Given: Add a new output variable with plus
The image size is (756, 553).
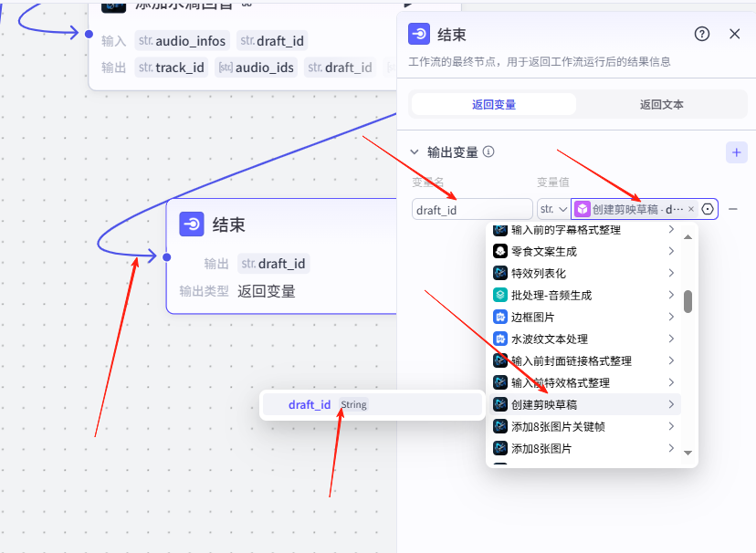Looking at the screenshot, I should pyautogui.click(x=736, y=152).
